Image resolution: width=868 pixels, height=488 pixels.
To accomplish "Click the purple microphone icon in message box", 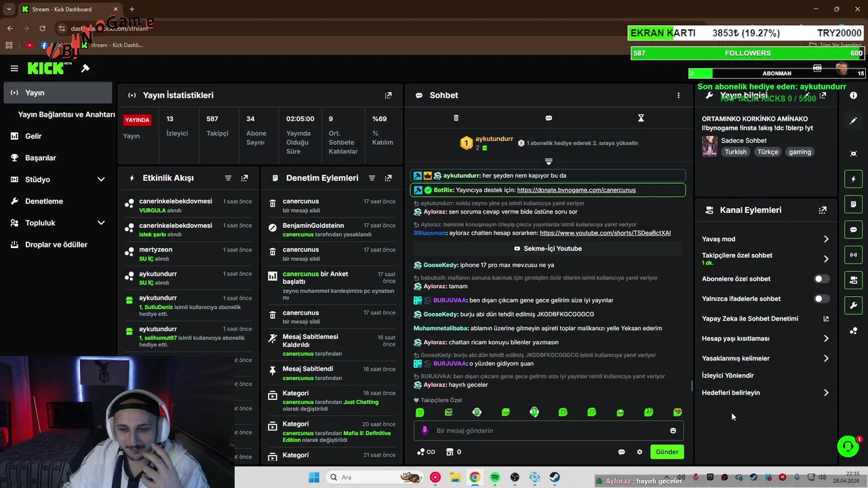I will [x=425, y=430].
